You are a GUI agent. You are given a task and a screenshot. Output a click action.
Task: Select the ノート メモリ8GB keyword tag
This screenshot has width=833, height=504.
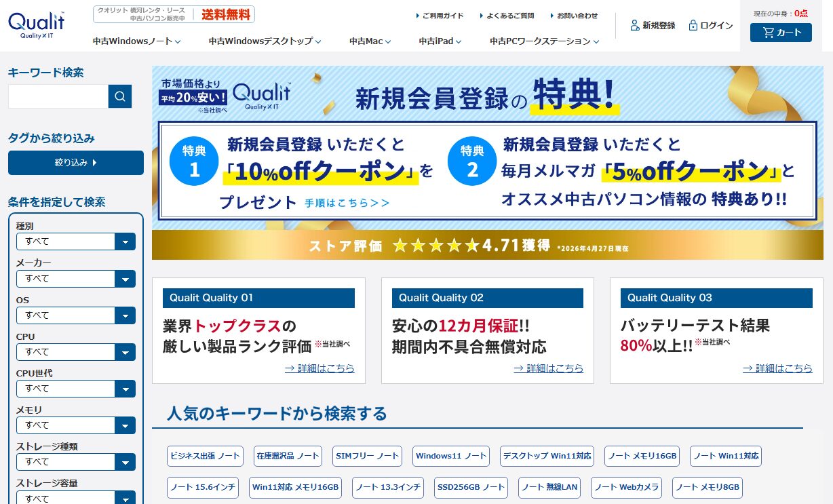tap(707, 487)
